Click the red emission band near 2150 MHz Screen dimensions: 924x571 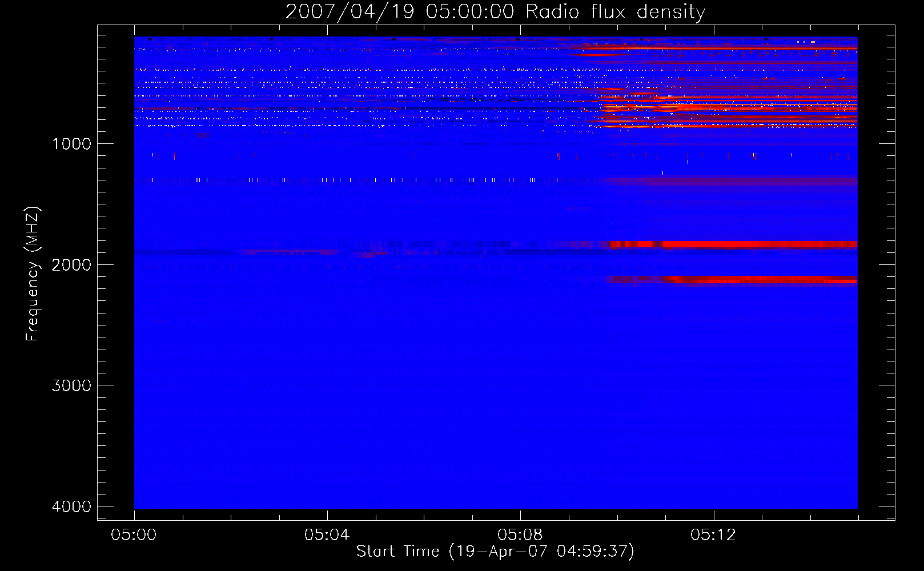(733, 280)
